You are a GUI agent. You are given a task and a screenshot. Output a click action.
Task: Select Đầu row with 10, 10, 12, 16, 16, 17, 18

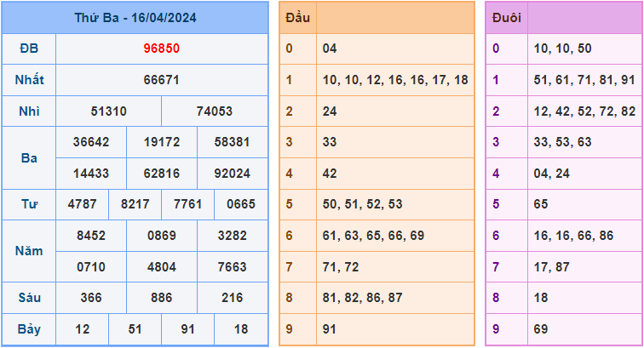(395, 80)
